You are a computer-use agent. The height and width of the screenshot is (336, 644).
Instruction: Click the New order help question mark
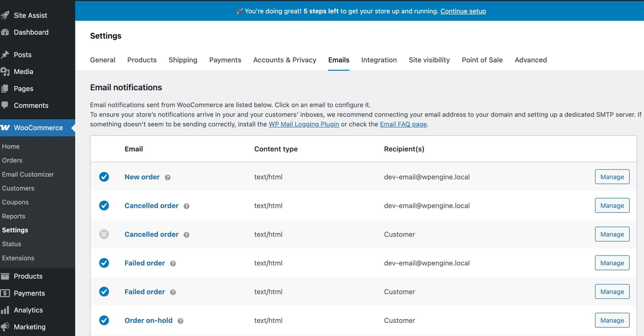(x=168, y=177)
